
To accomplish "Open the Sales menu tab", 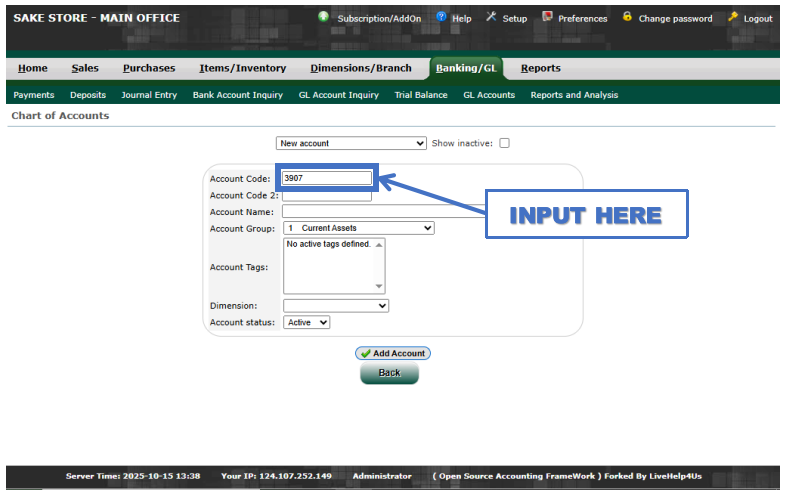I will pyautogui.click(x=85, y=68).
